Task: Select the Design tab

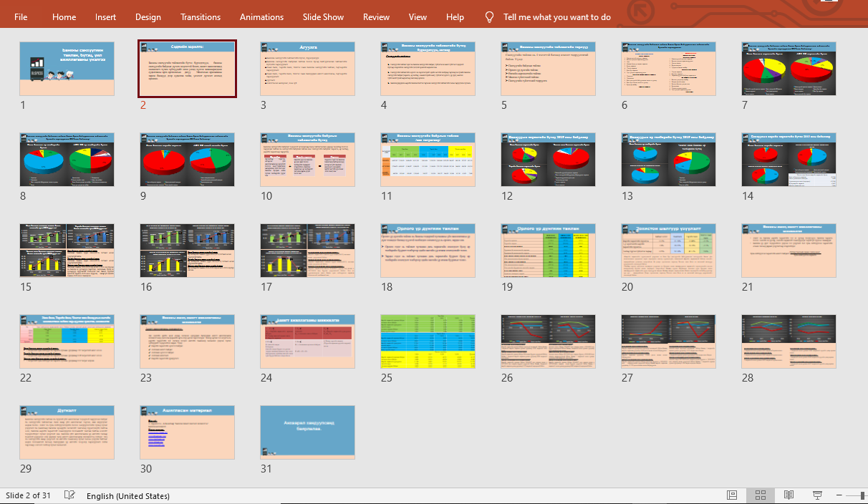Action: 148,16
